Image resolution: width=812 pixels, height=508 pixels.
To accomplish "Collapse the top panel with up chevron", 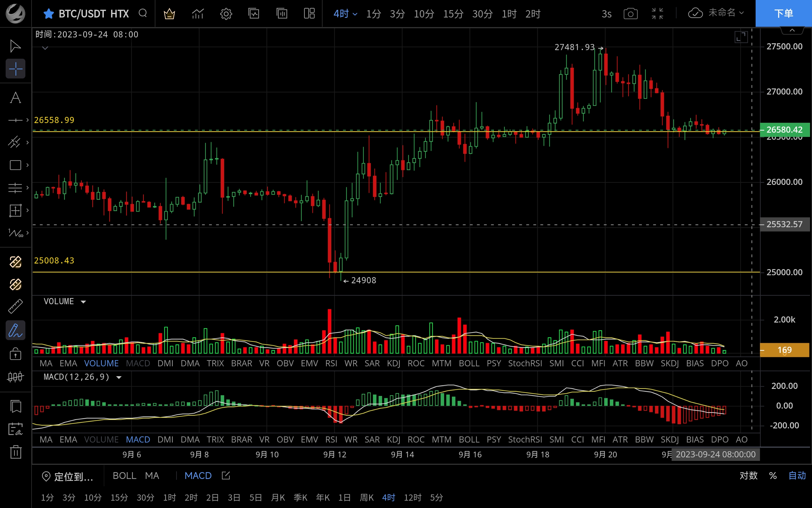I will (792, 30).
